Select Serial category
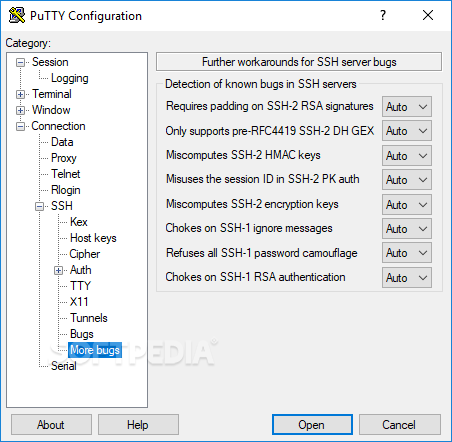Screen dimensions: 452x442 [64, 366]
